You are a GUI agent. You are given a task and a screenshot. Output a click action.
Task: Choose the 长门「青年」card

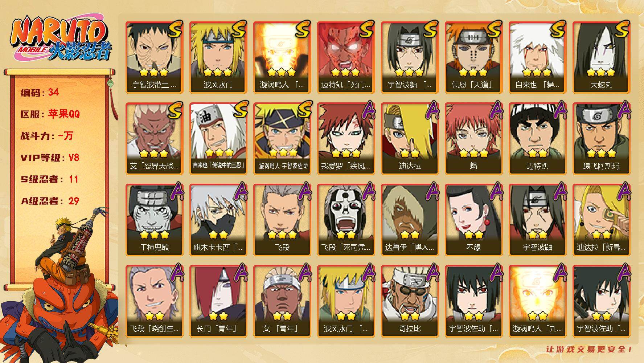[x=218, y=301]
